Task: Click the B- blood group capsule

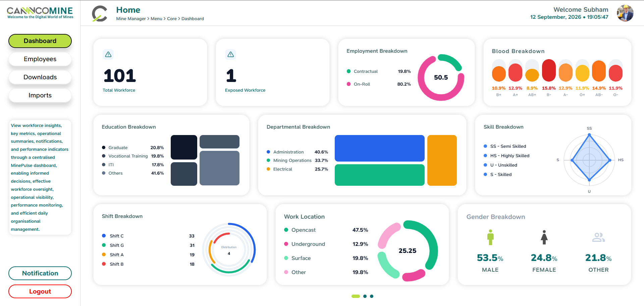Action: click(x=549, y=71)
